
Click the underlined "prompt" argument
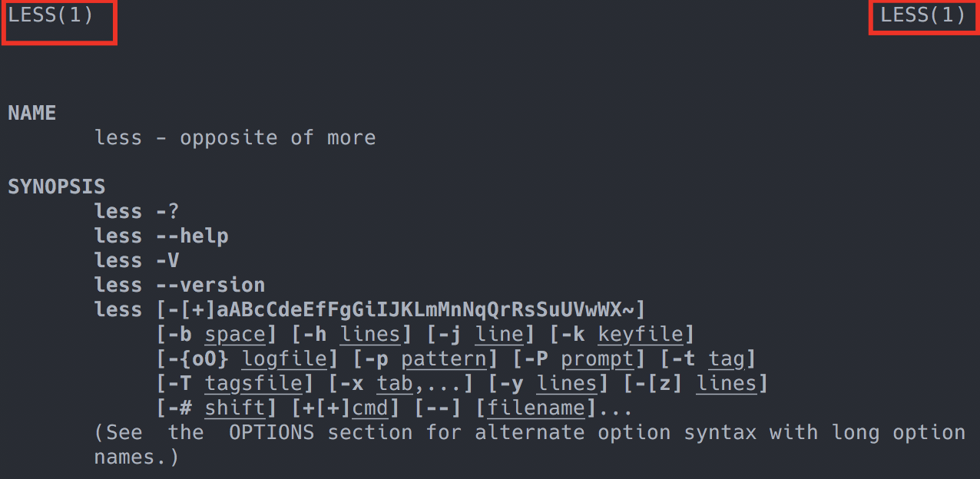click(x=597, y=359)
